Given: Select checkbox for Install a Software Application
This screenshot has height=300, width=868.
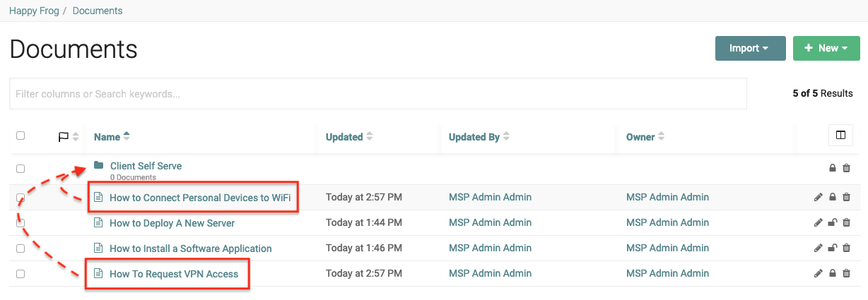Looking at the screenshot, I should click(x=20, y=248).
